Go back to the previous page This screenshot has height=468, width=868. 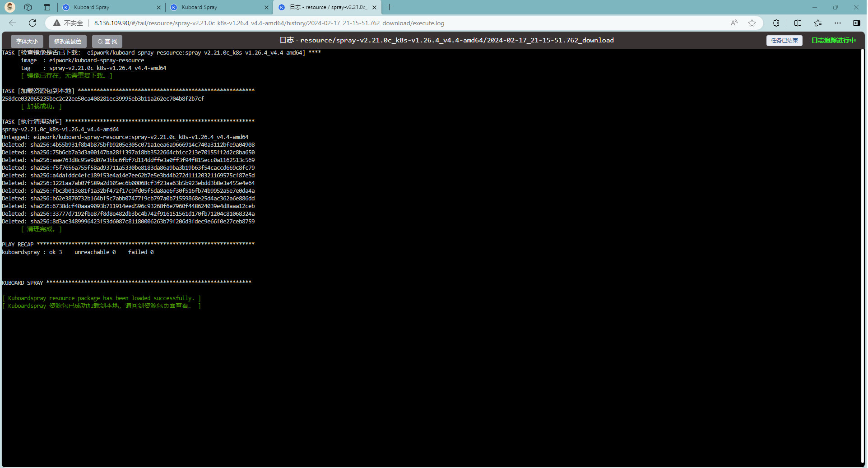(x=13, y=23)
